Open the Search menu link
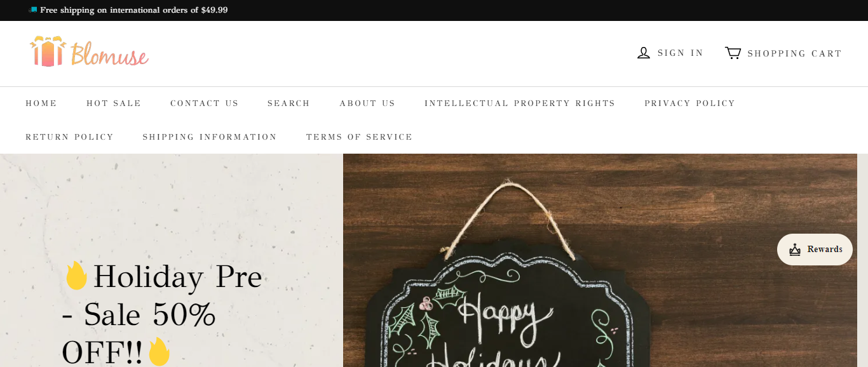This screenshot has width=868, height=367. click(288, 103)
